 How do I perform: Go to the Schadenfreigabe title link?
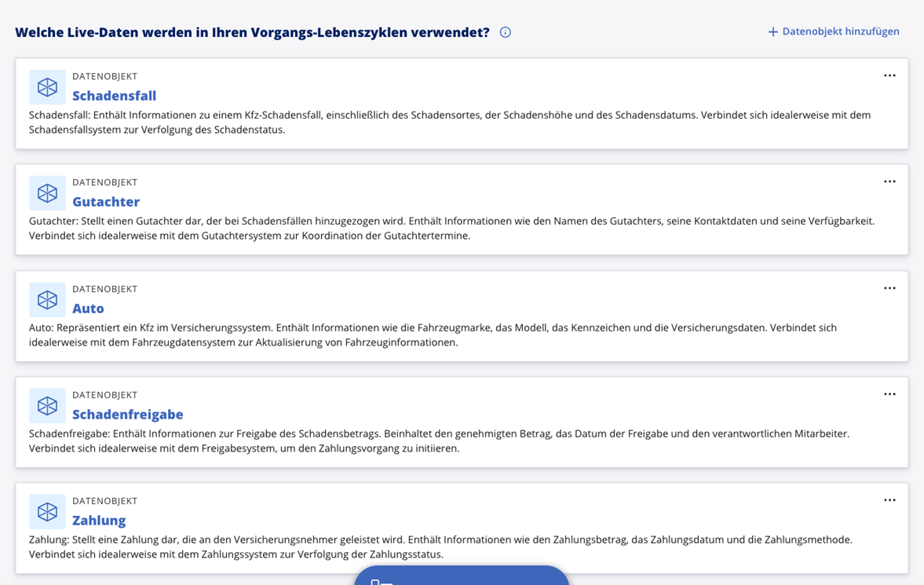tap(127, 415)
